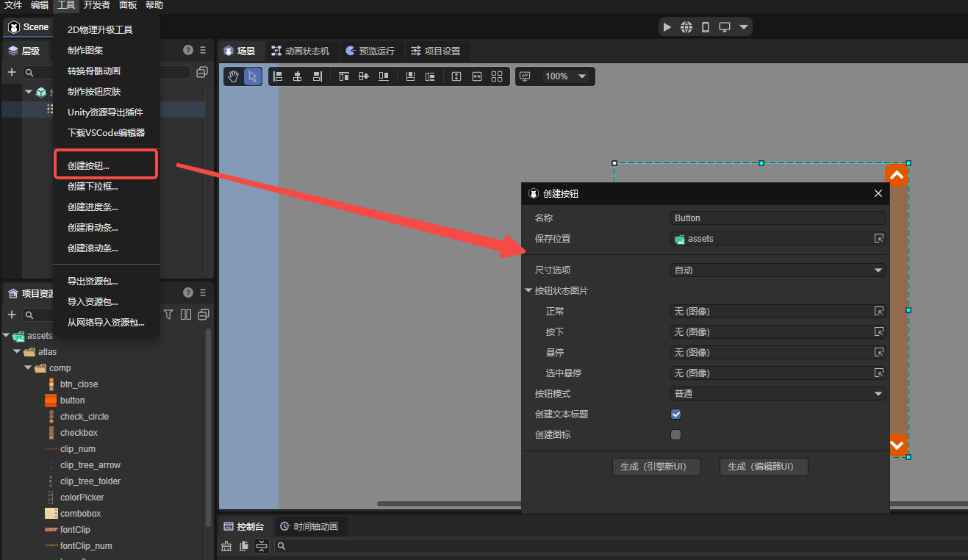Toggle the console collapse messages button
This screenshot has height=560, width=968.
(x=261, y=546)
